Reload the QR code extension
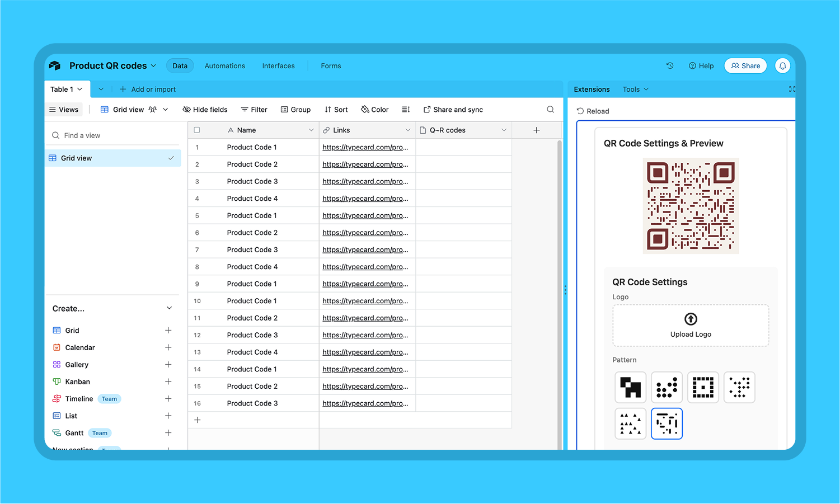 pyautogui.click(x=593, y=111)
